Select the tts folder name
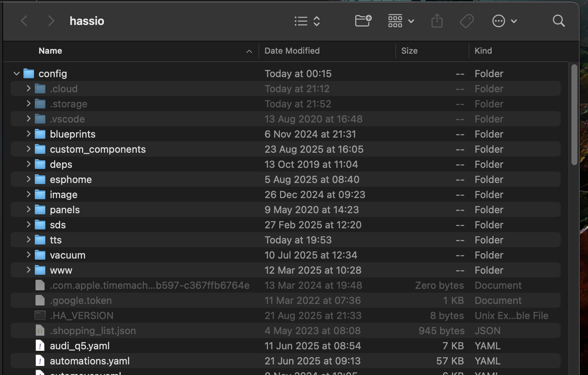588x375 pixels. [x=56, y=240]
